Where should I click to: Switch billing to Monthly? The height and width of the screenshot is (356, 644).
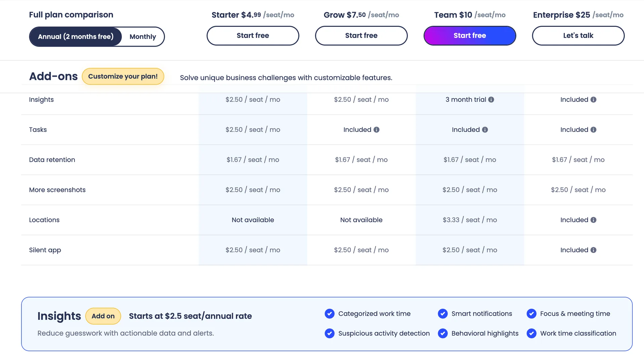[143, 37]
